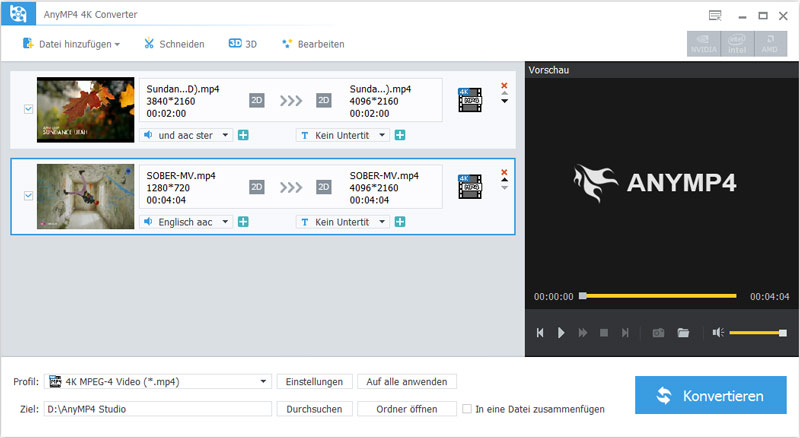Open 'Englisch aac' audio track dropdown

click(x=186, y=222)
